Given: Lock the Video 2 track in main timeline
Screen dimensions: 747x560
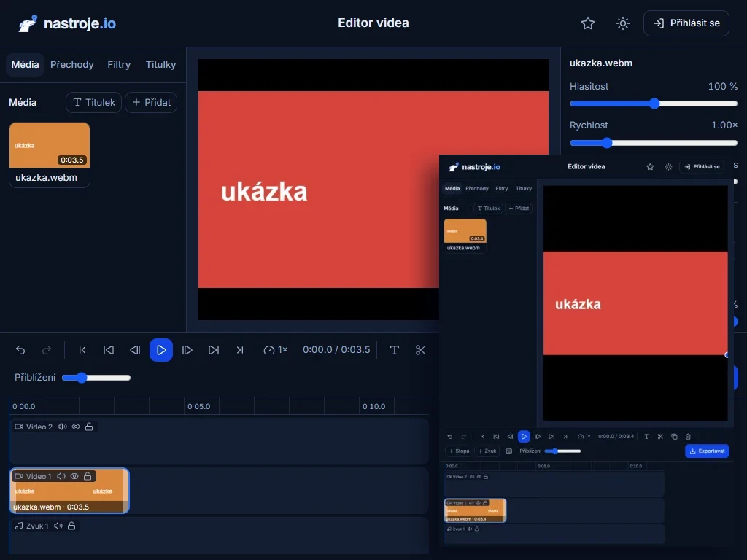Looking at the screenshot, I should pos(89,427).
